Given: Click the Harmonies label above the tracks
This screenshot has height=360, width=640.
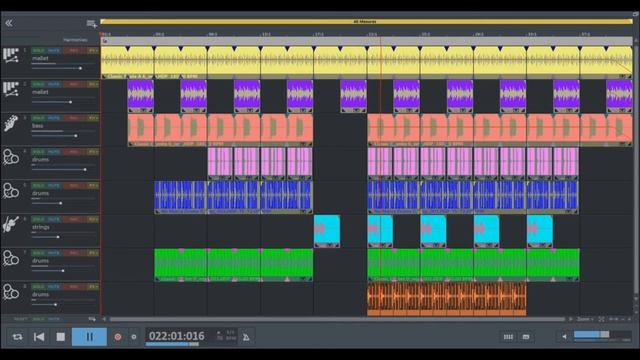Looking at the screenshot, I should 75,40.
